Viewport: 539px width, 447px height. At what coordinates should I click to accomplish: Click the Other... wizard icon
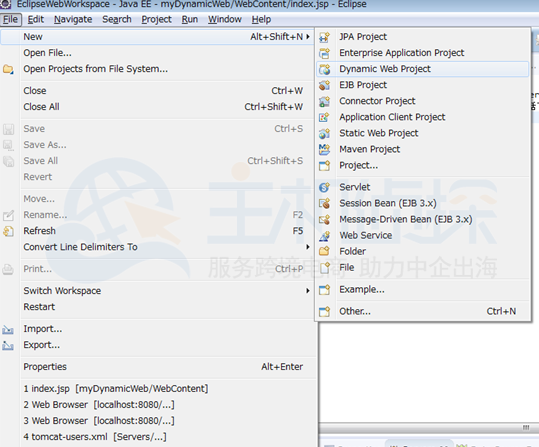click(x=324, y=312)
